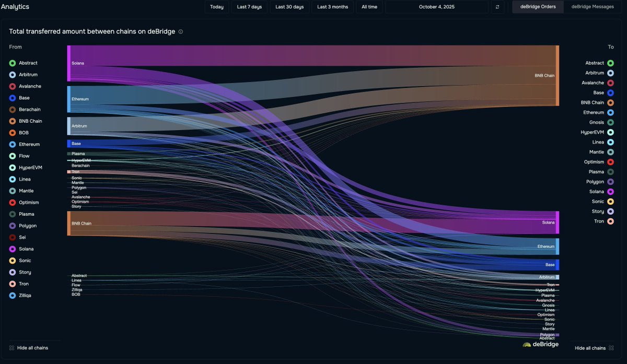
Task: Click the Ethereum source node bar
Action: (x=68, y=99)
